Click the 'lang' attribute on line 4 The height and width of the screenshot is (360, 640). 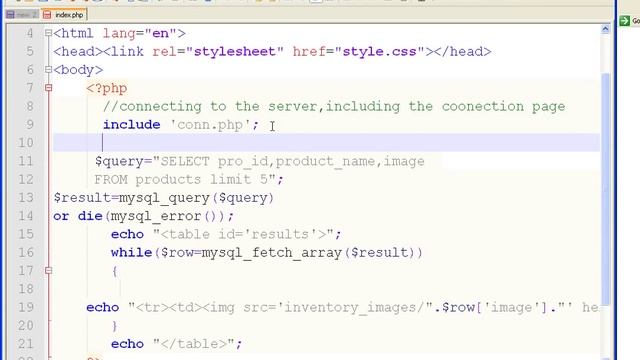click(119, 33)
